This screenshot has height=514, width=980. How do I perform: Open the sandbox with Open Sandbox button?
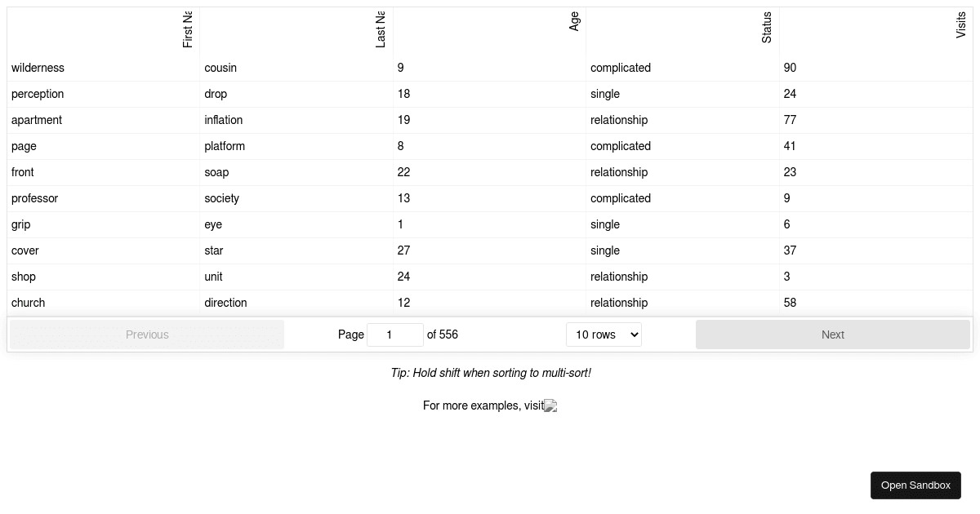[915, 485]
